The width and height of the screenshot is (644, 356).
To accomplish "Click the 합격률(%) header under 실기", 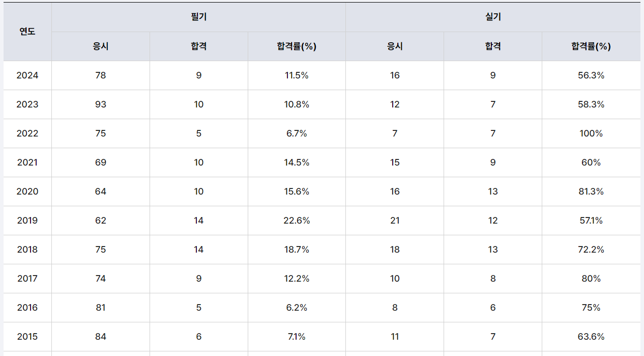I will pos(591,46).
